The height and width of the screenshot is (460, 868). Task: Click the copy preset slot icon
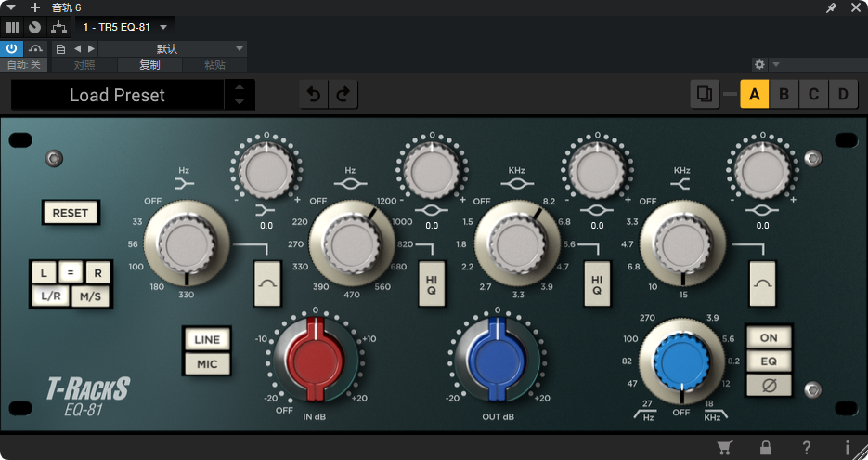(705, 94)
